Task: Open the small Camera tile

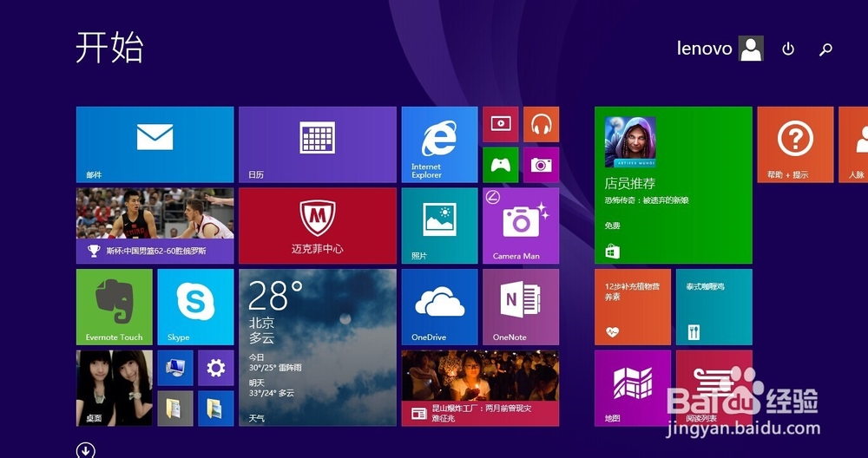Action: click(x=542, y=165)
